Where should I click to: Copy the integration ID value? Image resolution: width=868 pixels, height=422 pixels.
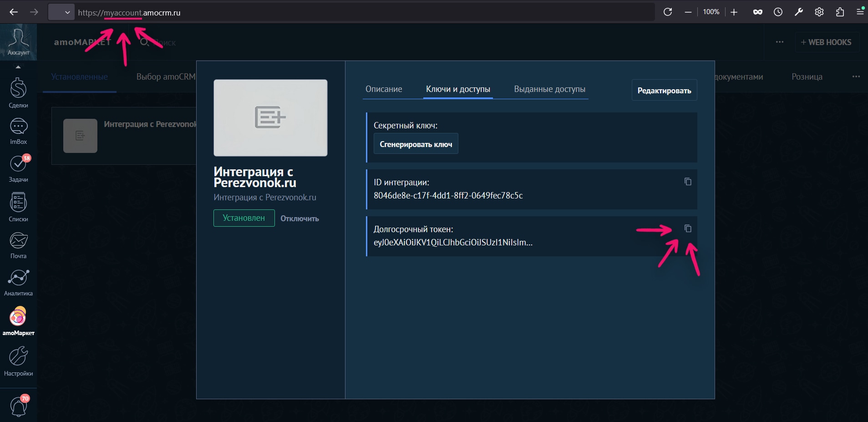pos(688,182)
